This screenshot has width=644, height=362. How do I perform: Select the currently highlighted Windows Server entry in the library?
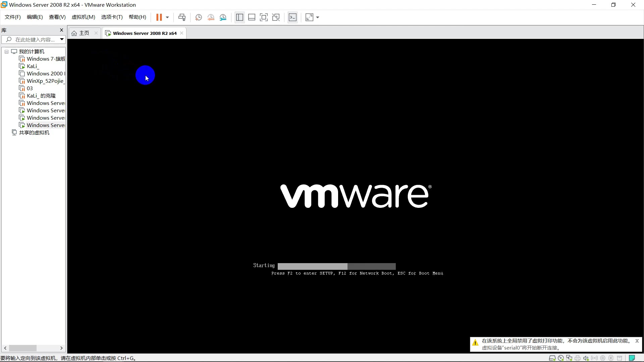(x=42, y=125)
